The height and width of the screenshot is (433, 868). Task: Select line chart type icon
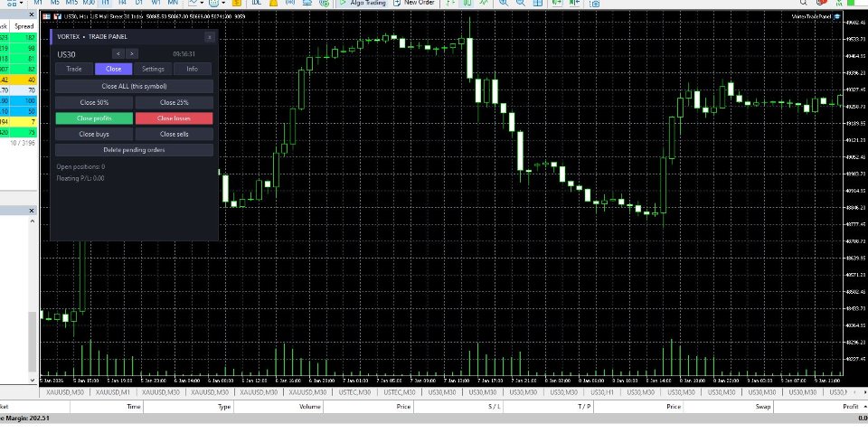pos(485,3)
